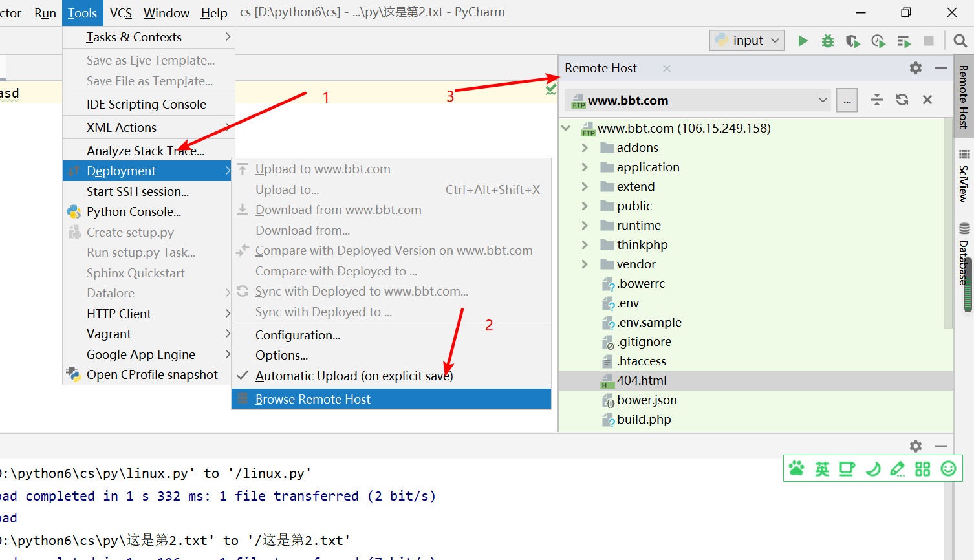Open the VCS menu
This screenshot has height=560, width=974.
tap(121, 13)
